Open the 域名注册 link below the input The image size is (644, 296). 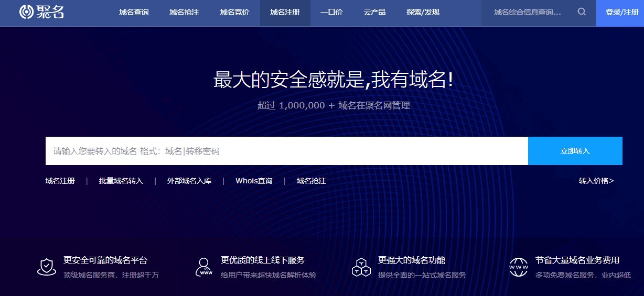[60, 181]
